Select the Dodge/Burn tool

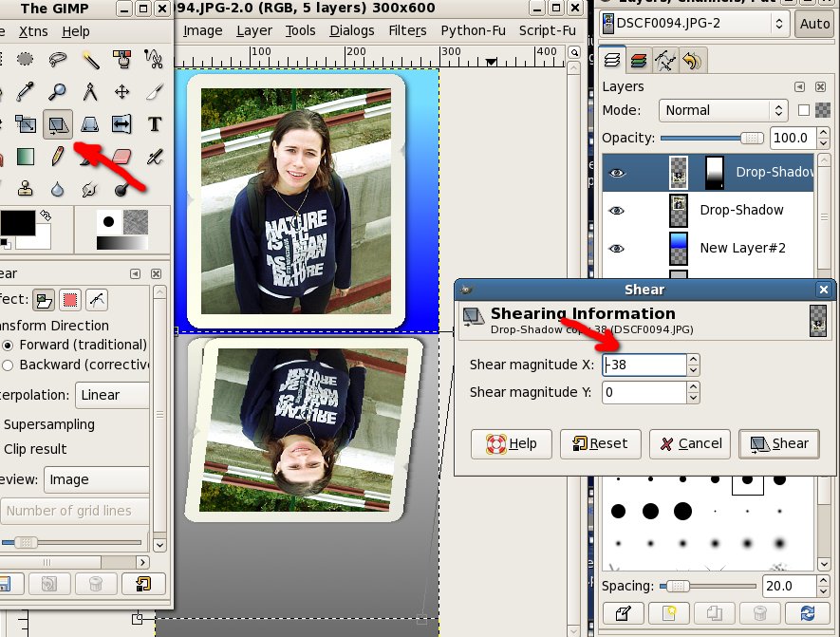(x=122, y=189)
